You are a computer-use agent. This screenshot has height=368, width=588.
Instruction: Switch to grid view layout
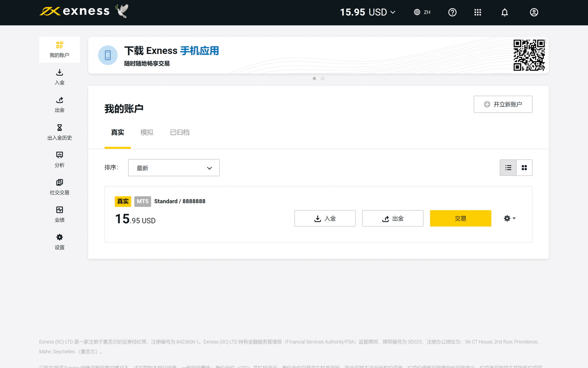524,168
